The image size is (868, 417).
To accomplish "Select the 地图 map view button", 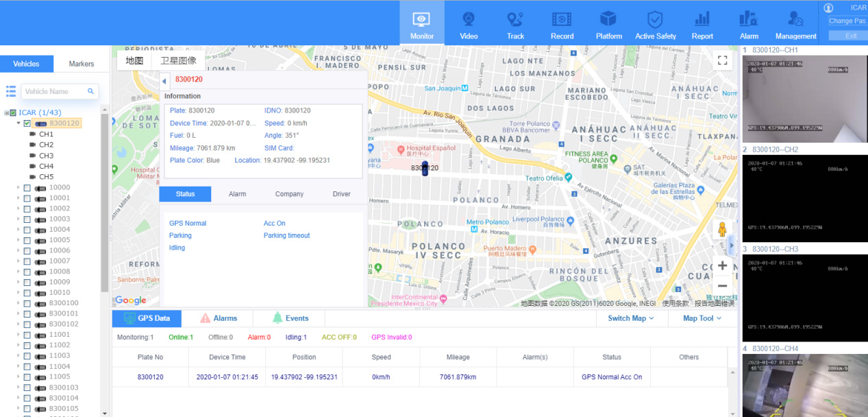I will (x=134, y=60).
